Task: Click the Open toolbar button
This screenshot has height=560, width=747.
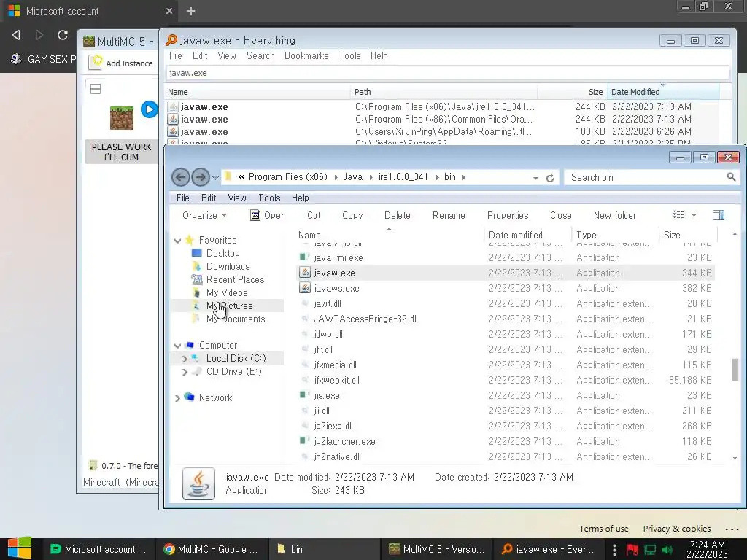Action: click(x=268, y=215)
